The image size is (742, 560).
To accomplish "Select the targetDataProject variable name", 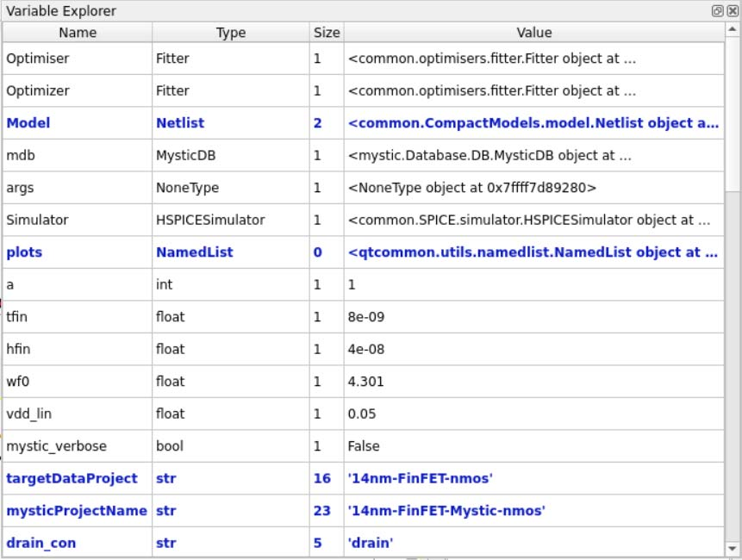I will 72,478.
